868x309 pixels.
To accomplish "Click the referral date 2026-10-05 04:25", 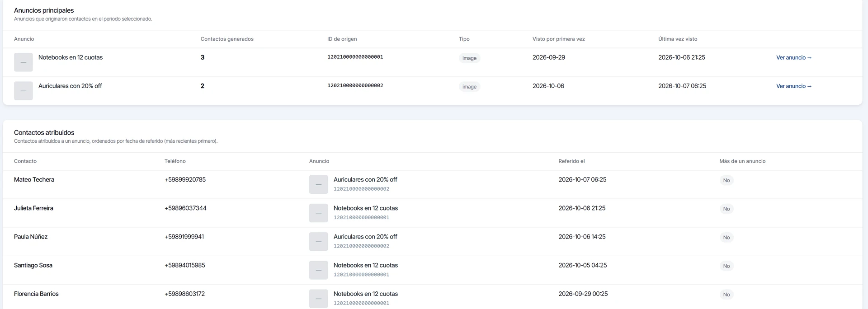I will (583, 265).
